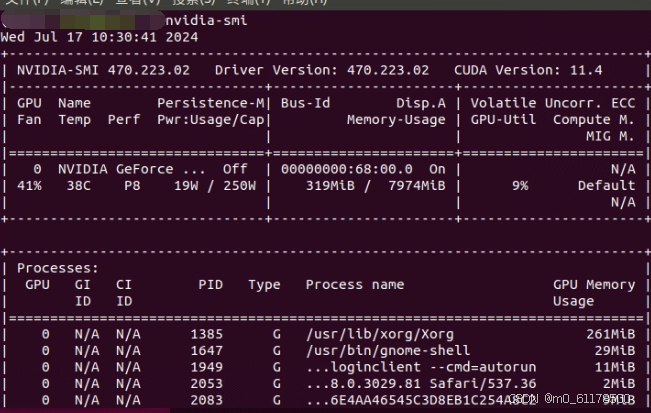Select PID "2053"
This screenshot has height=413, width=651.
[206, 384]
